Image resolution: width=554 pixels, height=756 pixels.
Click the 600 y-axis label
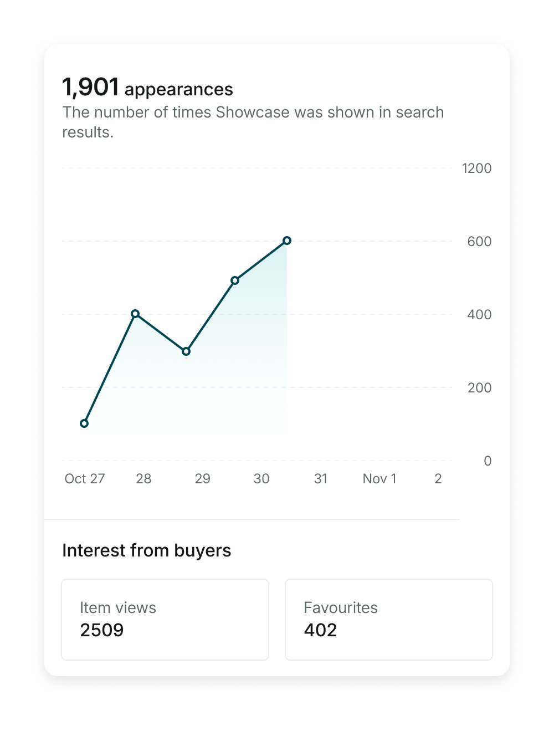479,242
